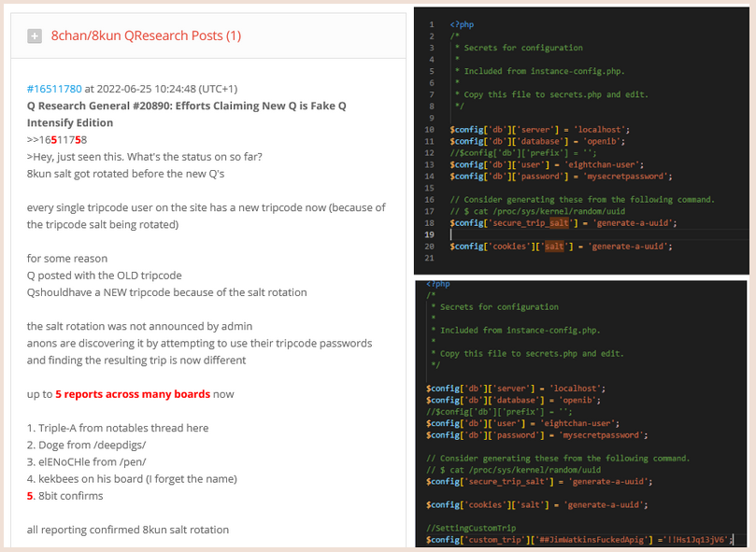This screenshot has height=552, width=756.
Task: Click 'Q posted with the OLD tripcode' line
Action: [104, 276]
